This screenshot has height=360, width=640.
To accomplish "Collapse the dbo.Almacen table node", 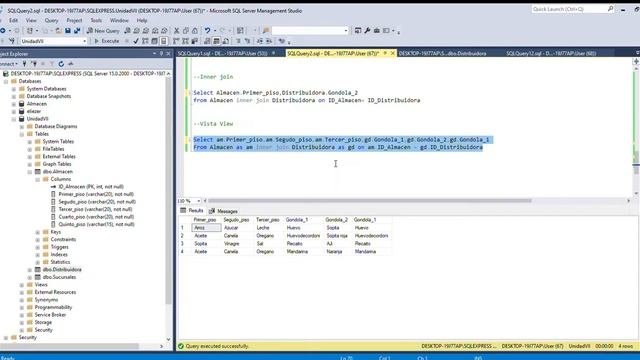I will pyautogui.click(x=30, y=172).
